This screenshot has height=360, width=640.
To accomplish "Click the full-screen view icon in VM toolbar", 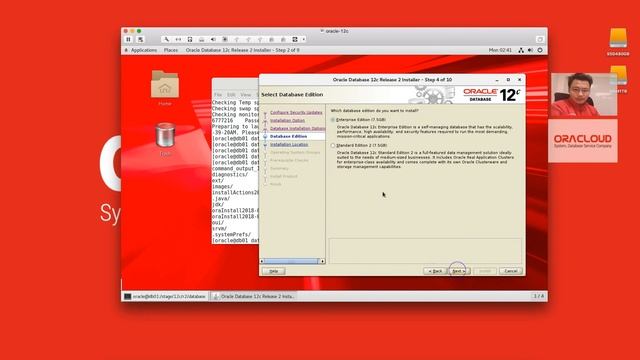I will pyautogui.click(x=295, y=39).
